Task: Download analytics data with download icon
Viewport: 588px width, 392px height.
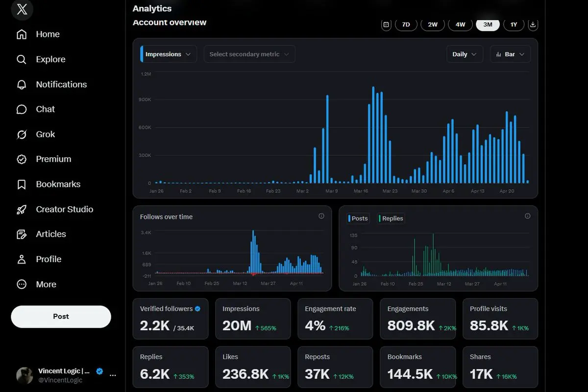Action: point(533,24)
